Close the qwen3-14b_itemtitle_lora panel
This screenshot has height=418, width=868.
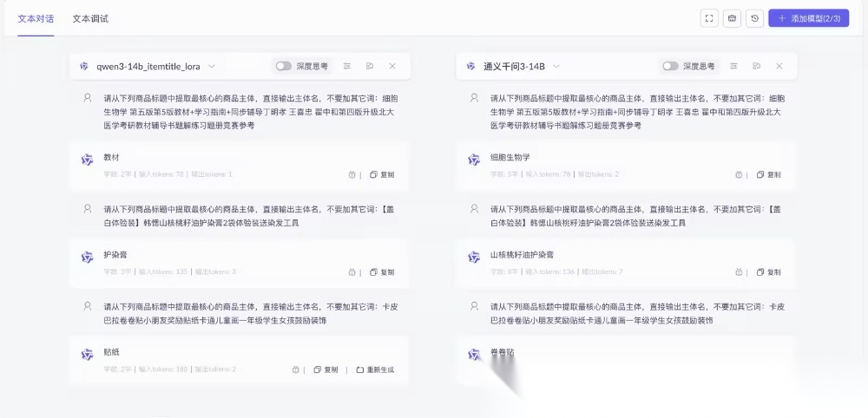click(392, 67)
